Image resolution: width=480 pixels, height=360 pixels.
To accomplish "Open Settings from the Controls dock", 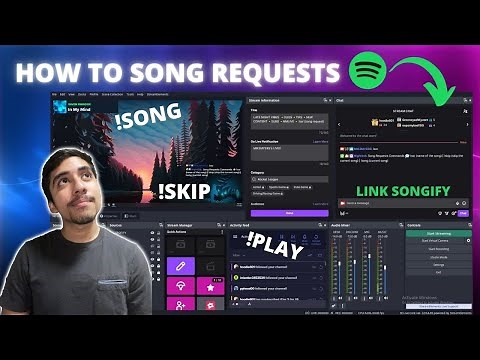I will 439,265.
